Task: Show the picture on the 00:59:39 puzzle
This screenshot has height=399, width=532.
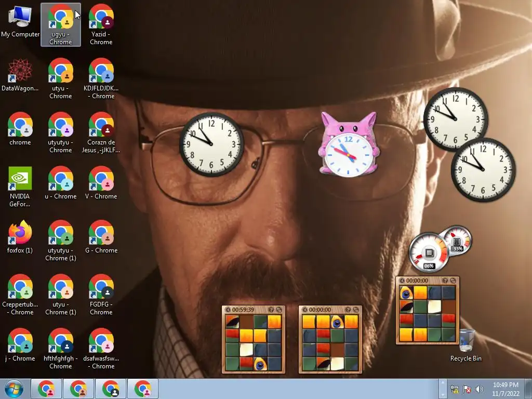Action: tap(271, 310)
